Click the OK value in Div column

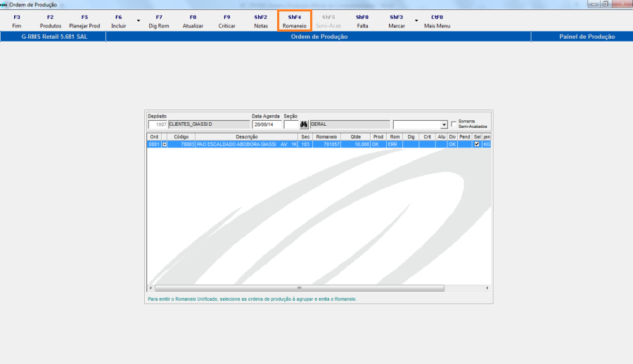click(452, 144)
